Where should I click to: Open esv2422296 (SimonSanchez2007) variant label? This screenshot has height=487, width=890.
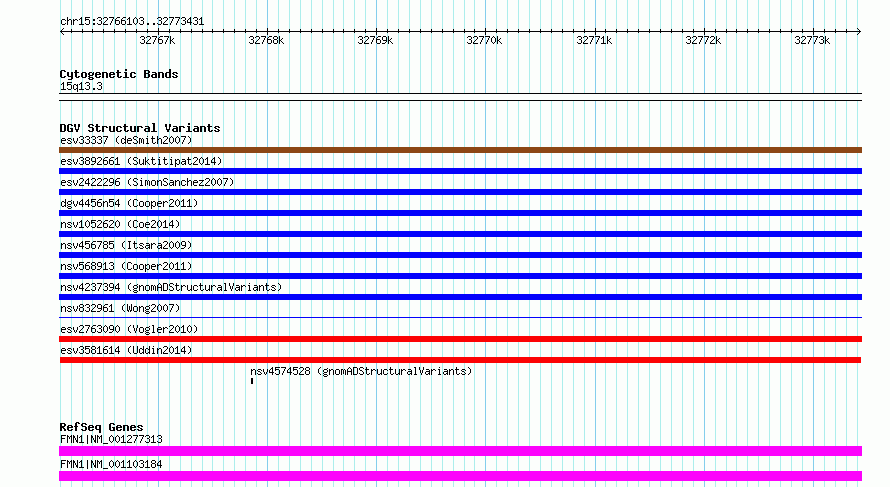click(x=147, y=182)
